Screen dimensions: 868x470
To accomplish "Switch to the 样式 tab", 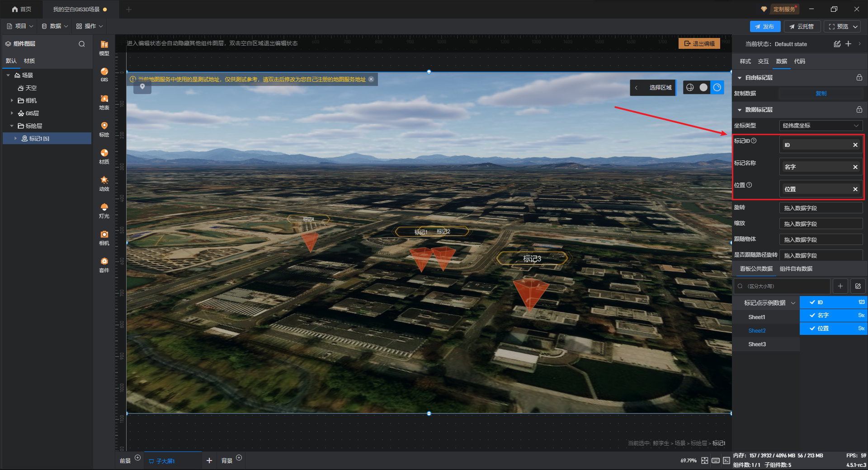I will point(745,61).
